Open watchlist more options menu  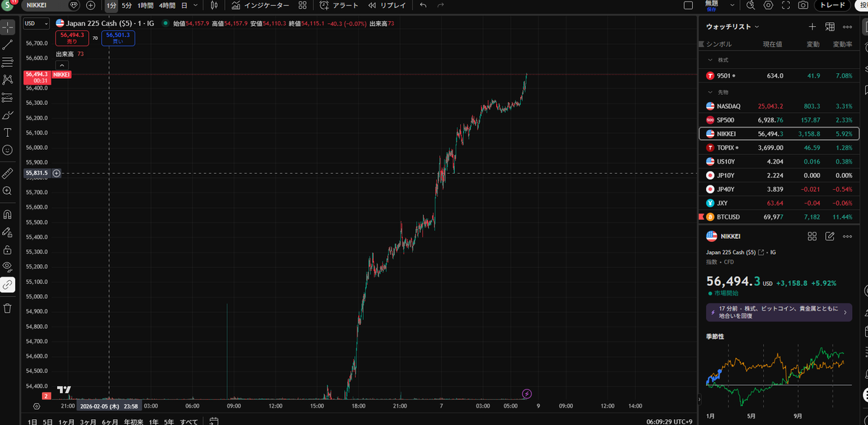point(847,27)
